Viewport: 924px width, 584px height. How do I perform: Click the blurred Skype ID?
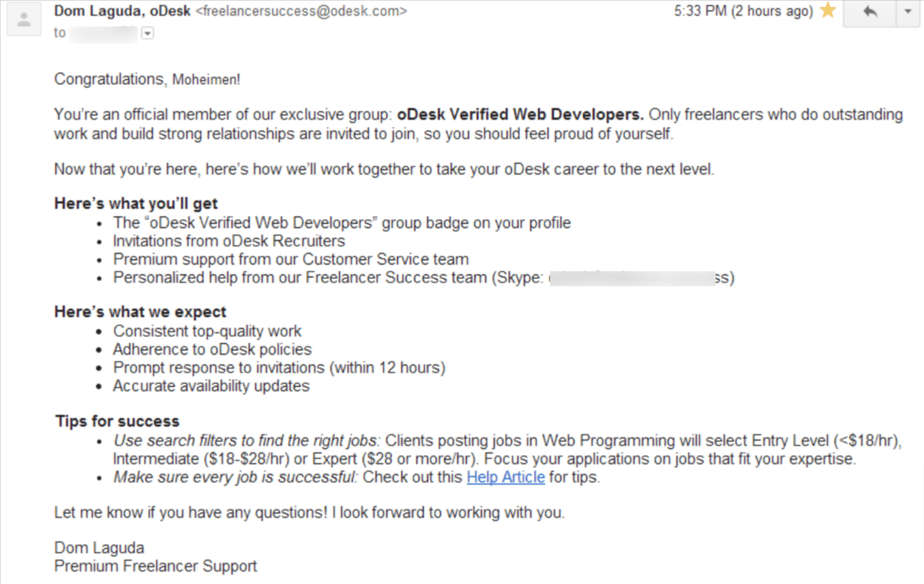pos(633,278)
